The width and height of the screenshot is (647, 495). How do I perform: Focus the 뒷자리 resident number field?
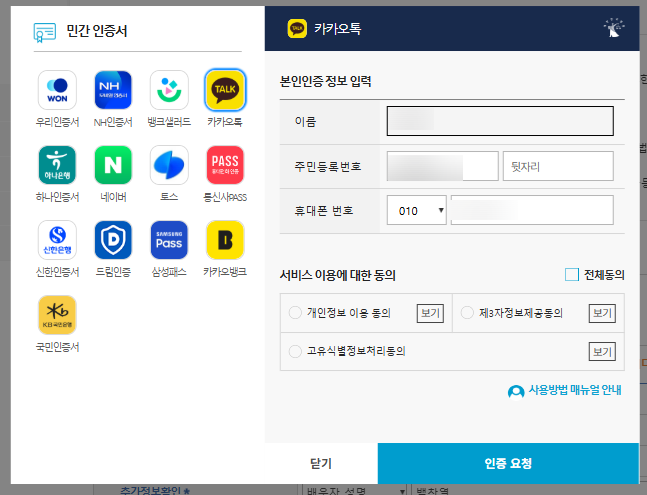point(558,166)
